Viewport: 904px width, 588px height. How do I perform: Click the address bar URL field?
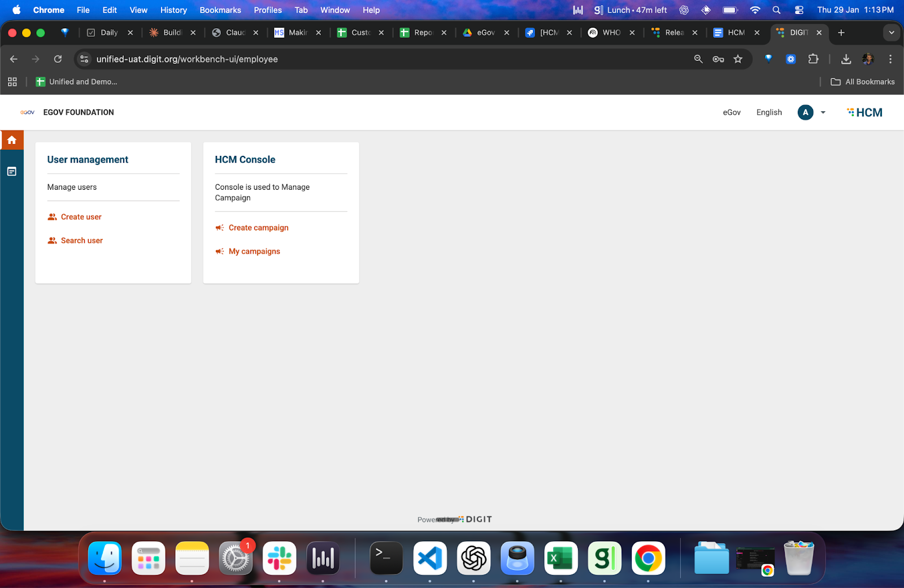click(x=339, y=59)
